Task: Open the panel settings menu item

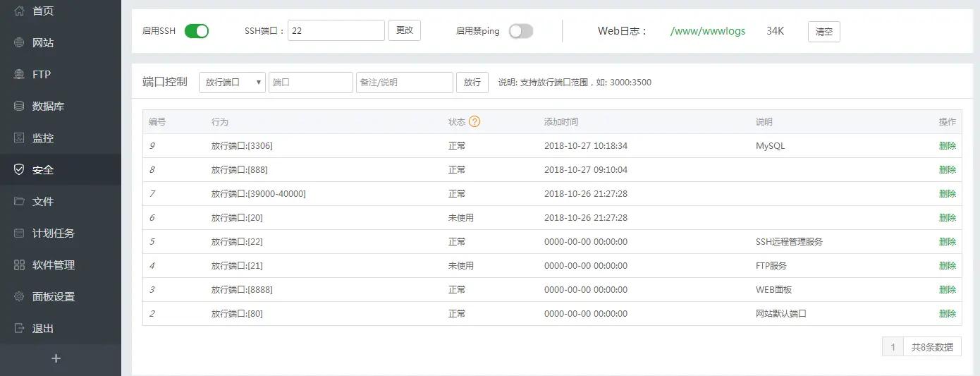Action: pyautogui.click(x=54, y=297)
